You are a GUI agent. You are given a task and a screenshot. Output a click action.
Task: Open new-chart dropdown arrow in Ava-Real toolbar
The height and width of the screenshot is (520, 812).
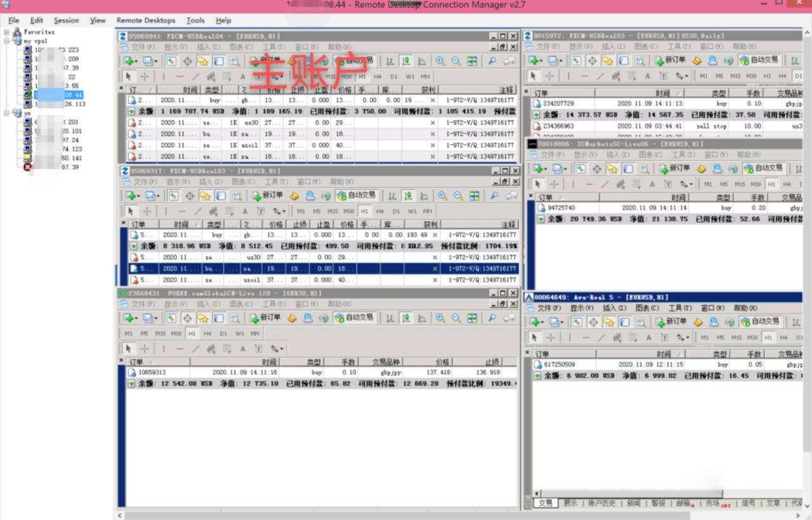[543, 322]
